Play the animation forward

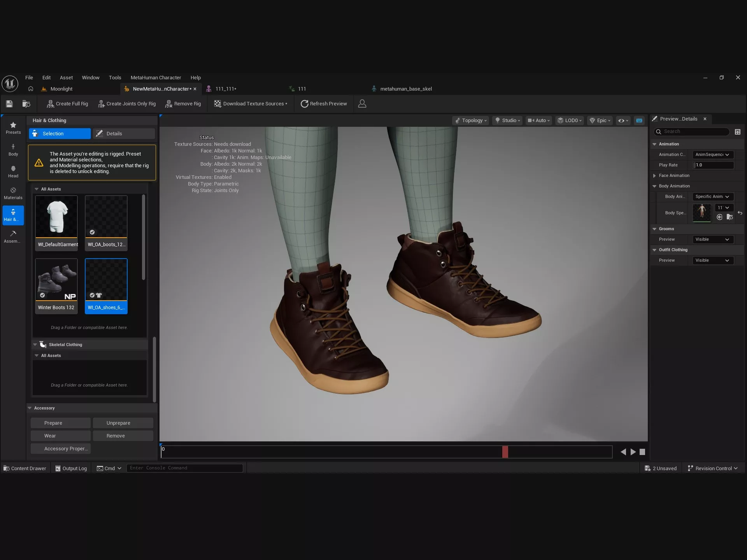coord(633,452)
